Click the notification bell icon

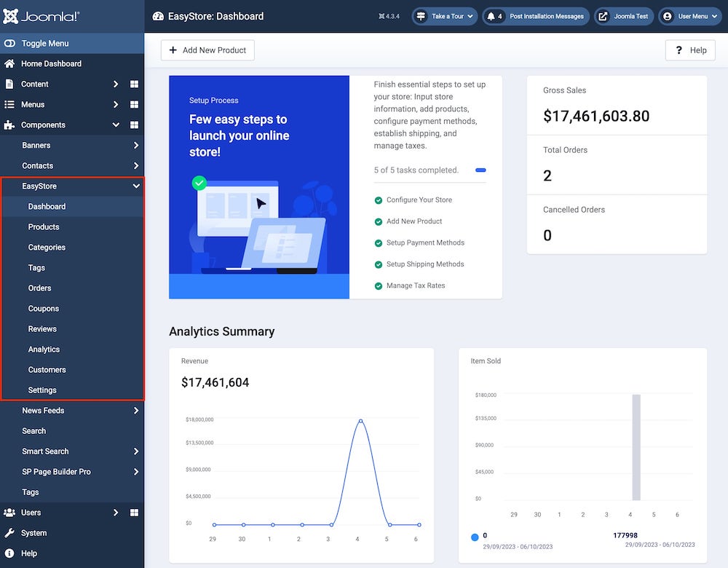coord(491,16)
